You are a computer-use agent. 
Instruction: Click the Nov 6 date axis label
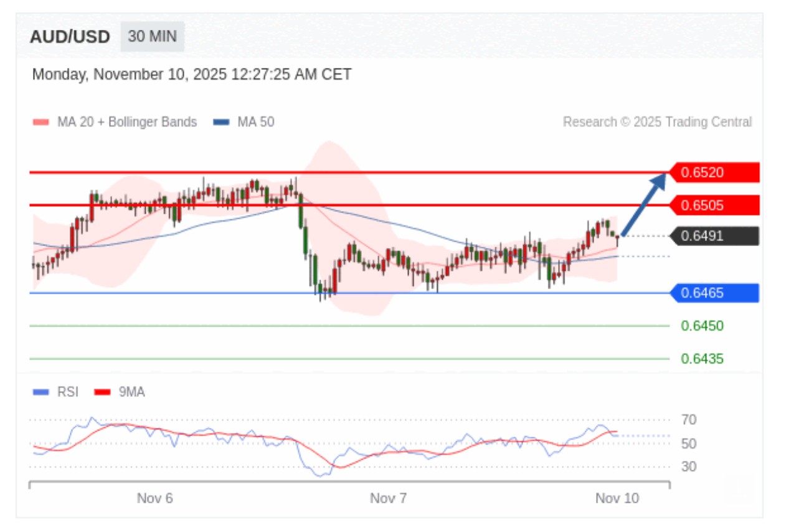pyautogui.click(x=154, y=498)
